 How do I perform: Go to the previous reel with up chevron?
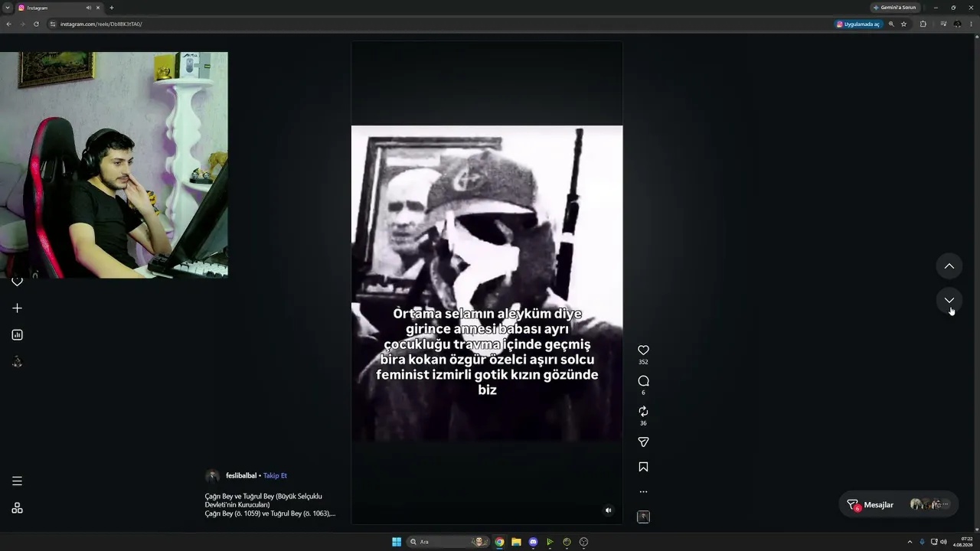(949, 266)
